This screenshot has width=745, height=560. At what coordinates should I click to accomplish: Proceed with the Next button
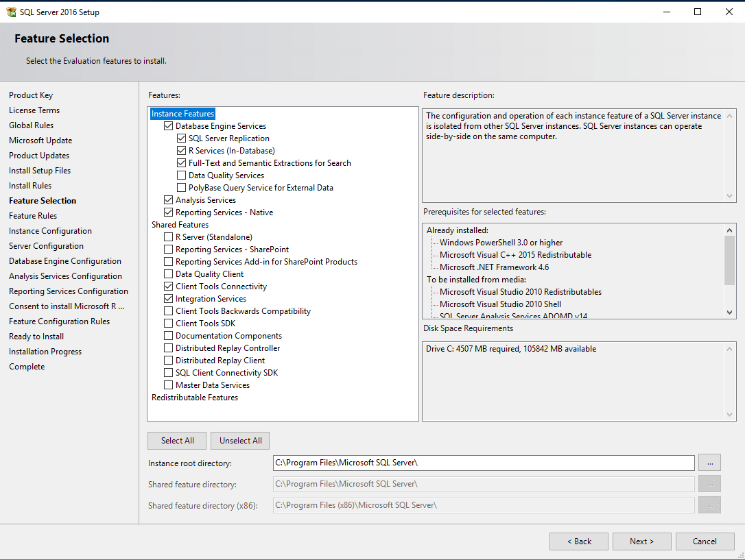click(642, 541)
